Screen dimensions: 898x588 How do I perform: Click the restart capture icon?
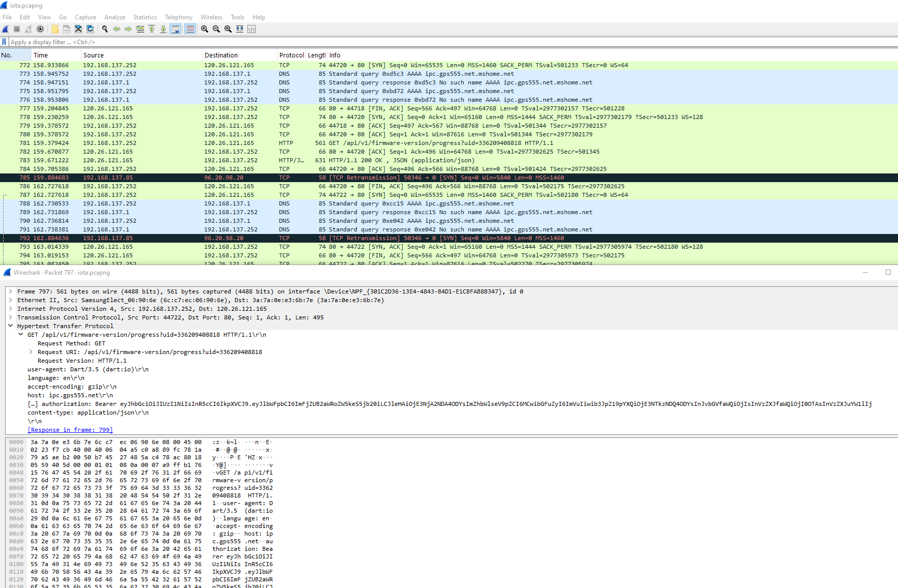(x=29, y=29)
